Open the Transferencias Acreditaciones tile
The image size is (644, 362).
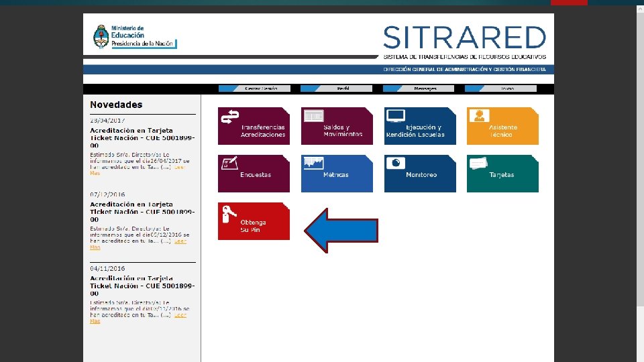254,126
